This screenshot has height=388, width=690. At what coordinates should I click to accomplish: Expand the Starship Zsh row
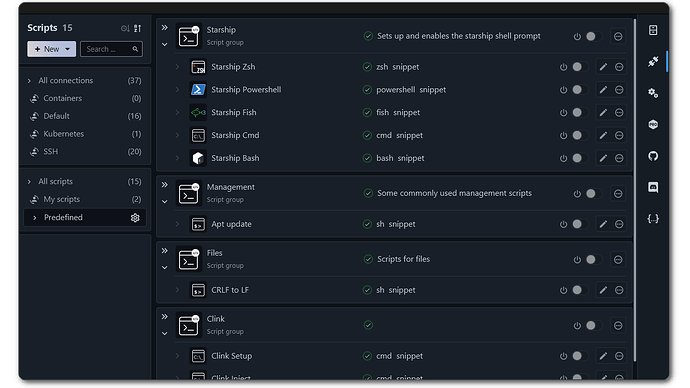click(177, 67)
